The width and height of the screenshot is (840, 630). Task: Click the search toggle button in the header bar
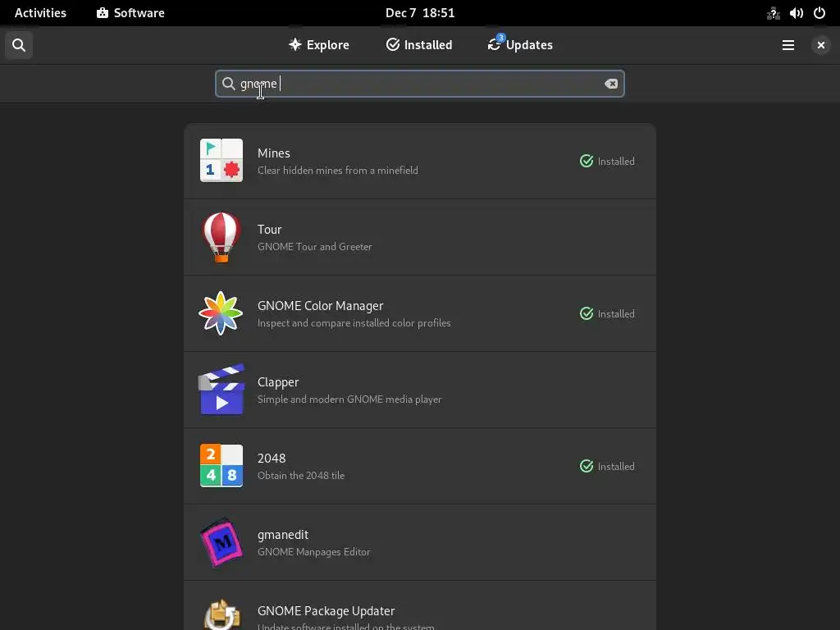(19, 45)
